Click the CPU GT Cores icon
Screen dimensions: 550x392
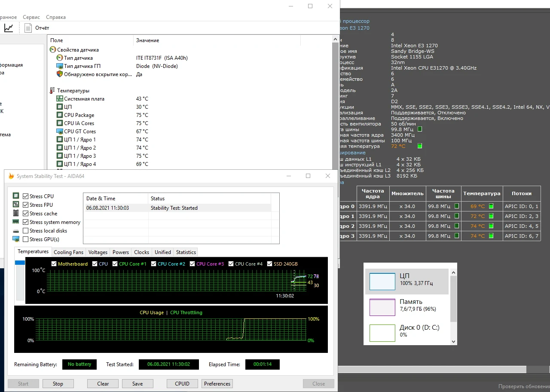[x=60, y=132]
